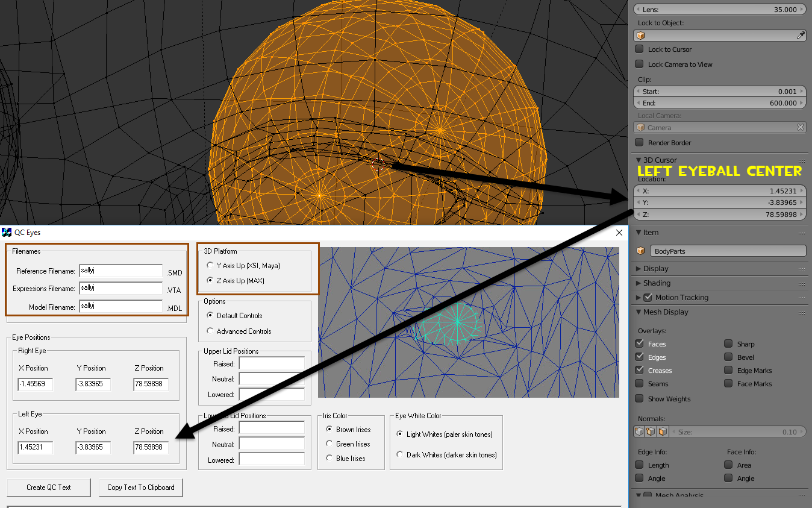Show face normals icon under Normals
The height and width of the screenshot is (508, 812).
click(x=663, y=432)
